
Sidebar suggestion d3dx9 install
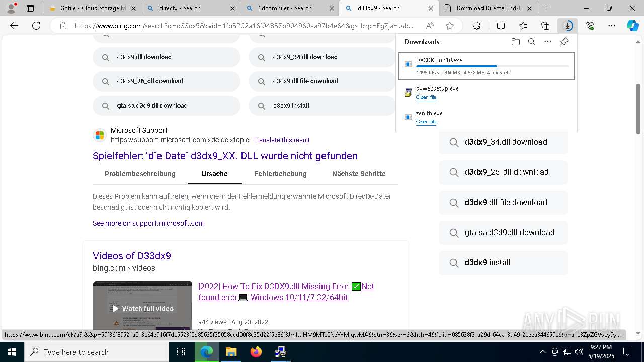pos(503,263)
